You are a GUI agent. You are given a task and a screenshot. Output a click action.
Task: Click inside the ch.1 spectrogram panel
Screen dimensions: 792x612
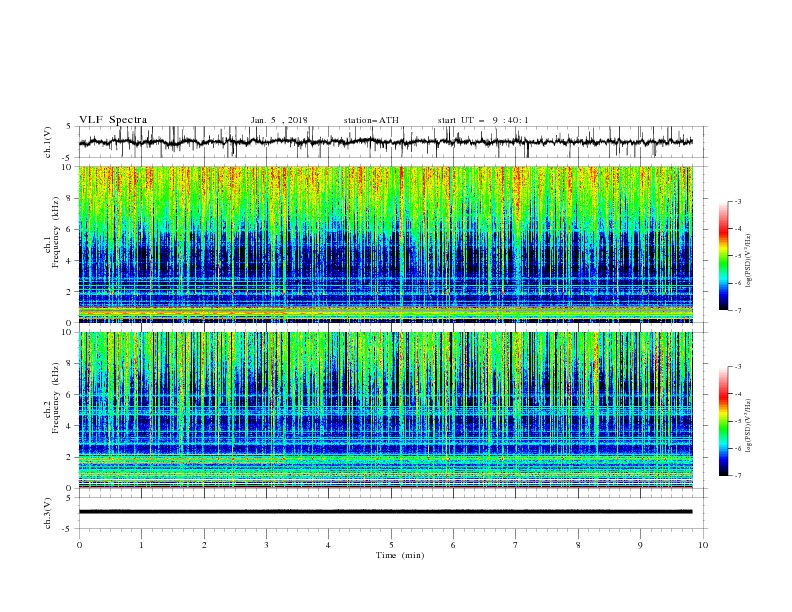tap(386, 244)
